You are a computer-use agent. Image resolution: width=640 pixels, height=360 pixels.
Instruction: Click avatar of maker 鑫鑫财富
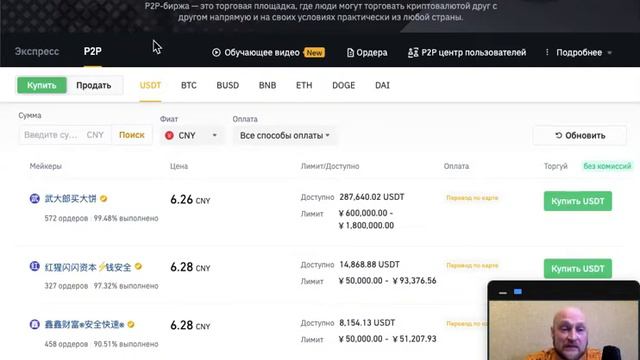pyautogui.click(x=35, y=324)
